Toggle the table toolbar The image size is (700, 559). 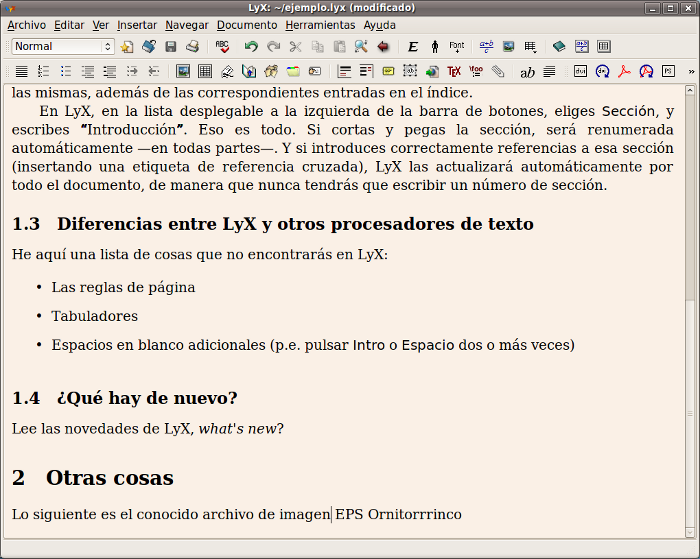(x=604, y=46)
